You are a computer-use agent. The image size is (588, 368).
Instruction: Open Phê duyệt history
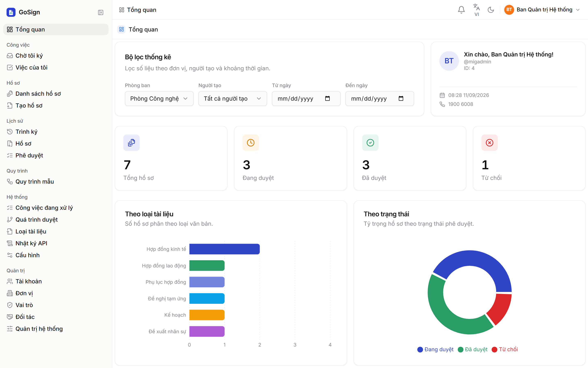[56, 155]
